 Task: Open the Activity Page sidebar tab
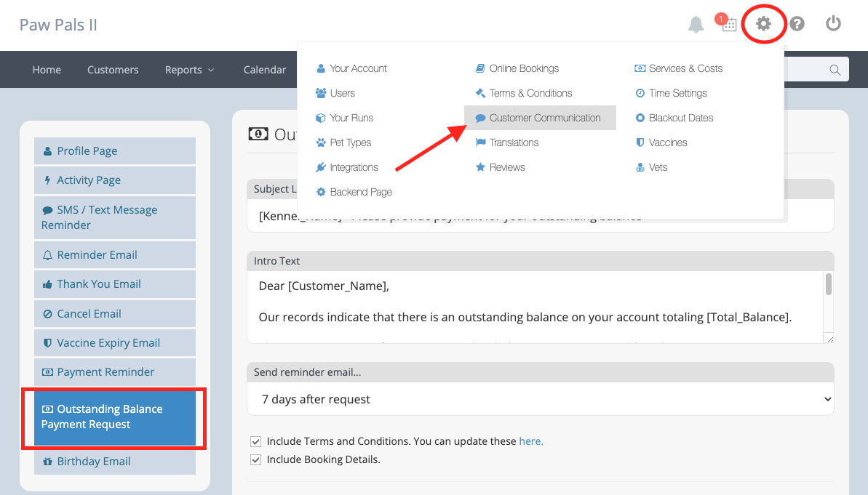tap(114, 180)
